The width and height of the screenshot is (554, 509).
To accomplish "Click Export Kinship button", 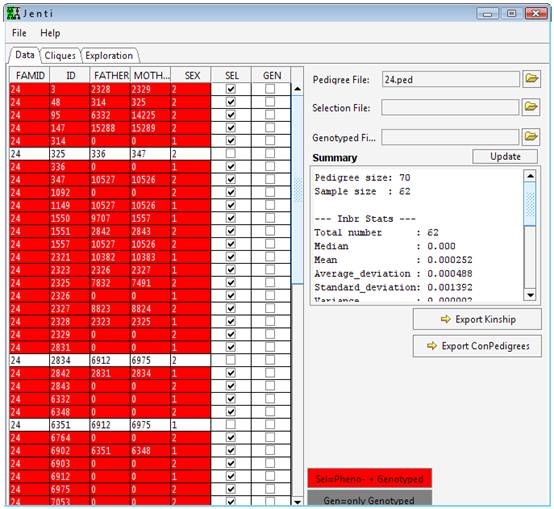I will 477,319.
